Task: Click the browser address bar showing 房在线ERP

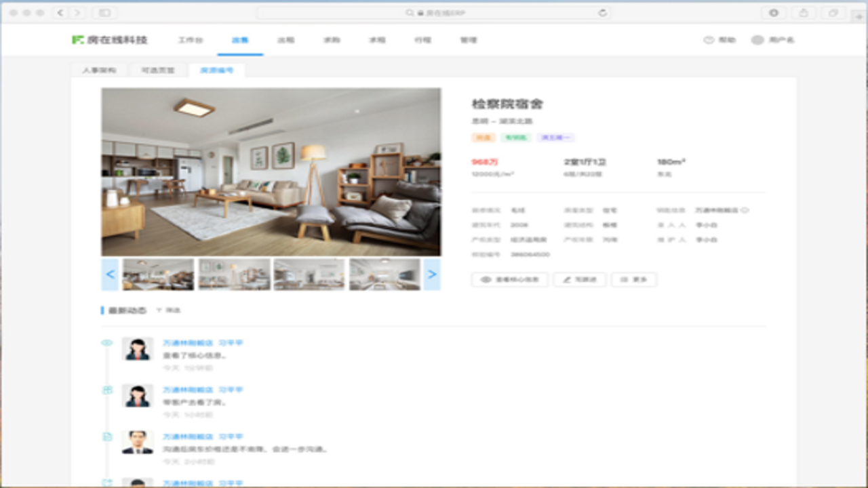Action: click(434, 13)
